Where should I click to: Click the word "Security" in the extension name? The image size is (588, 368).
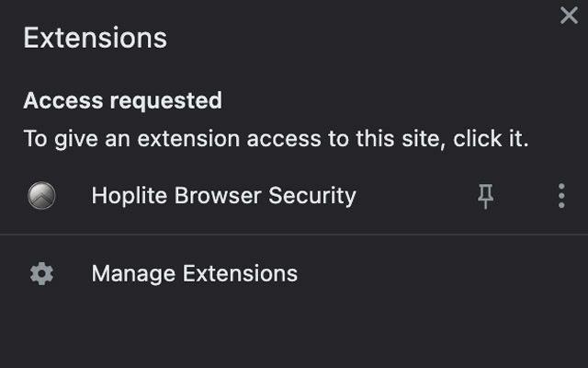point(311,195)
